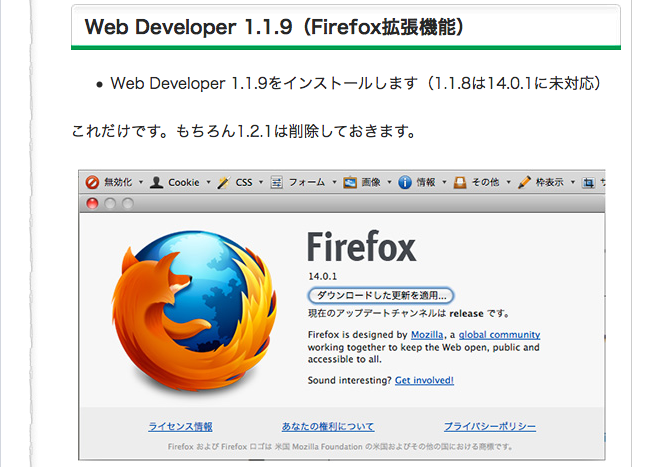Follow the Get involved! link
This screenshot has height=467, width=657.
click(x=424, y=380)
